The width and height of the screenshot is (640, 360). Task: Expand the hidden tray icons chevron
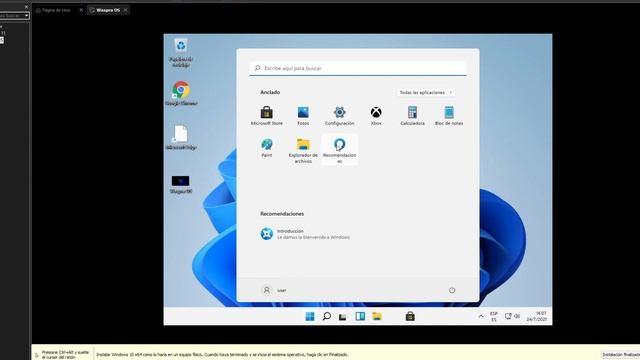point(481,316)
